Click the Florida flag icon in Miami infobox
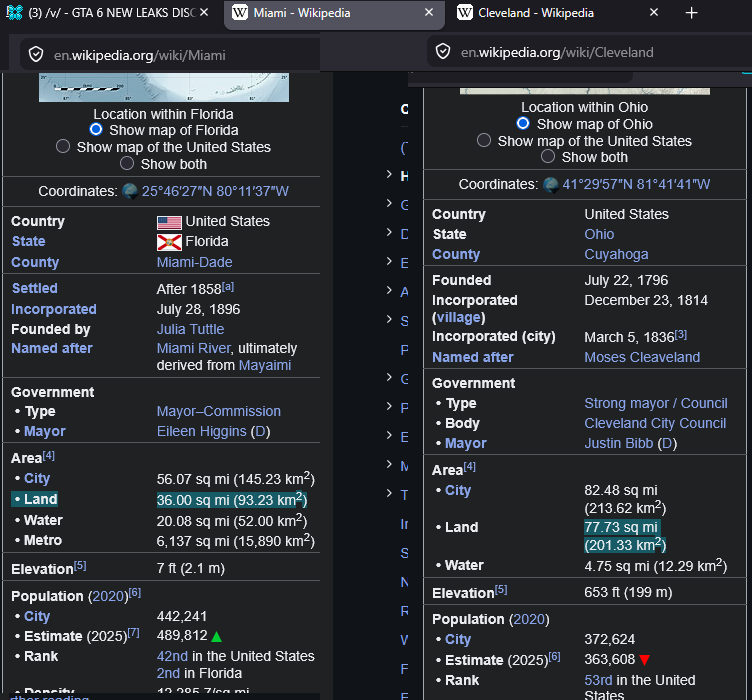The width and height of the screenshot is (752, 700). tap(169, 242)
